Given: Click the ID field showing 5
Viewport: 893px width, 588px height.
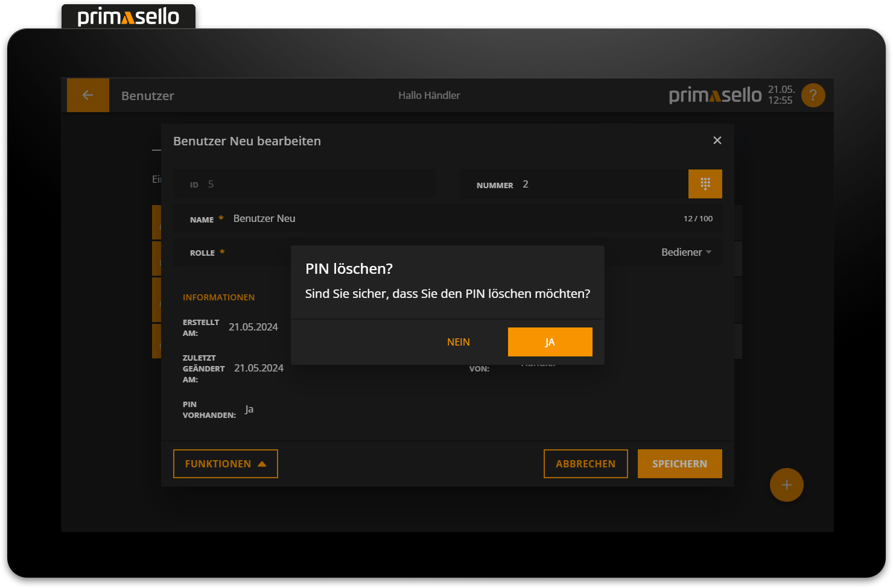Looking at the screenshot, I should [x=304, y=185].
